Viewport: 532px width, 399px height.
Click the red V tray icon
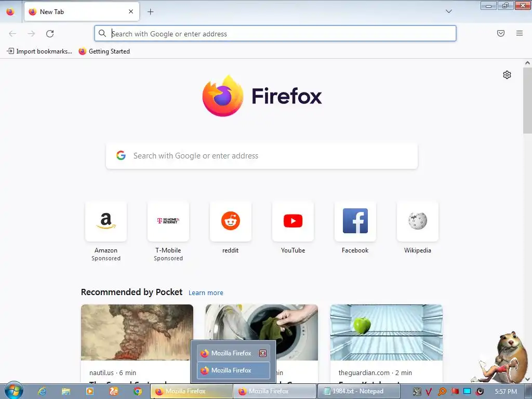click(x=429, y=392)
